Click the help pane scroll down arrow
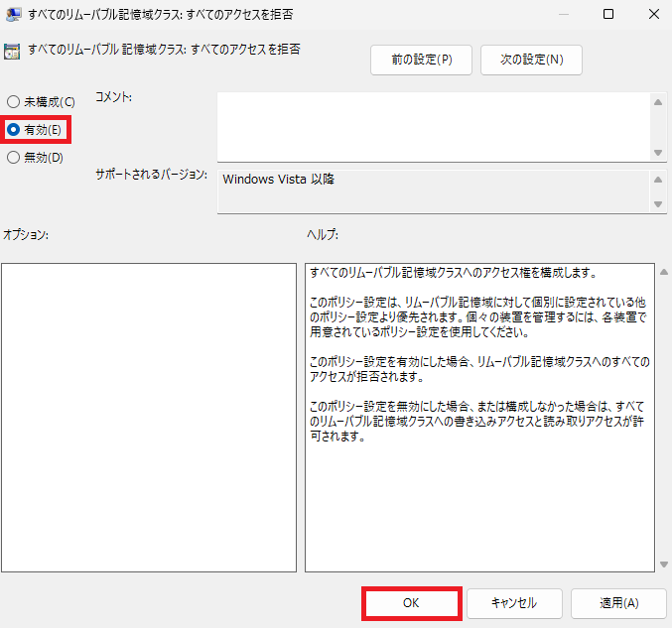The width and height of the screenshot is (672, 628). point(664,565)
